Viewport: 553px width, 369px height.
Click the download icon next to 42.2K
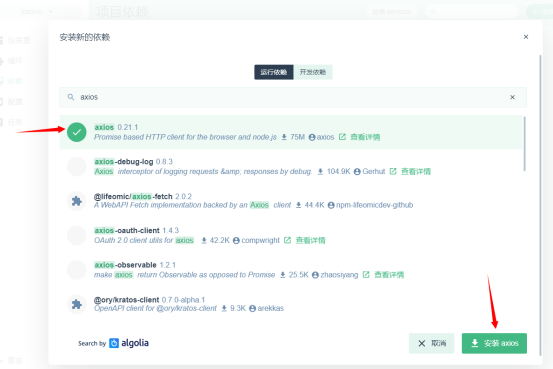(204, 241)
